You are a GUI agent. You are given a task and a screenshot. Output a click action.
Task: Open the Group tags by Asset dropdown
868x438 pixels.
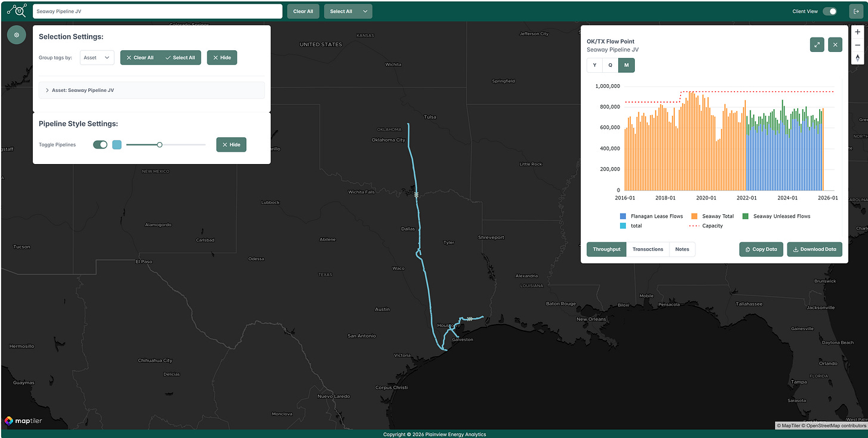[x=97, y=58]
